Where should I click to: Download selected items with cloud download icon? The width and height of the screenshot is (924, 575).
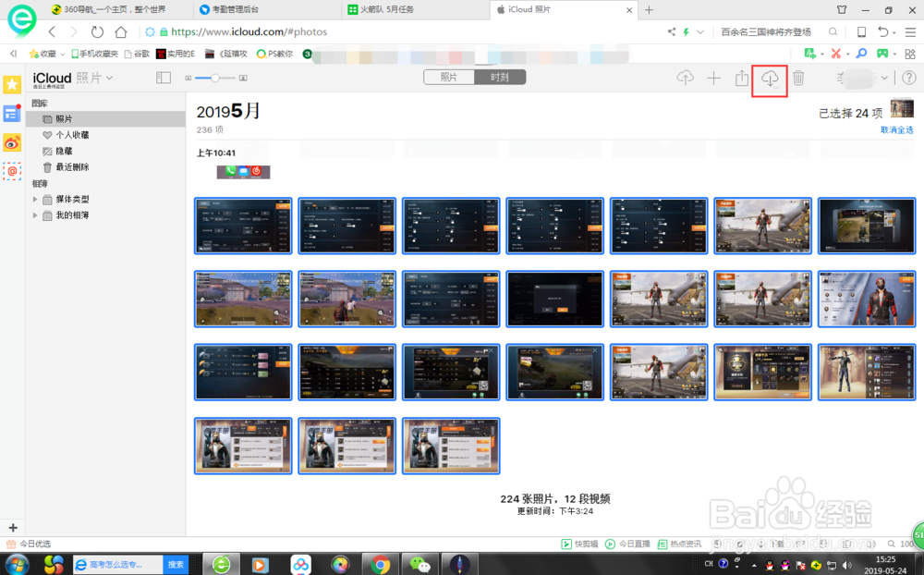770,79
